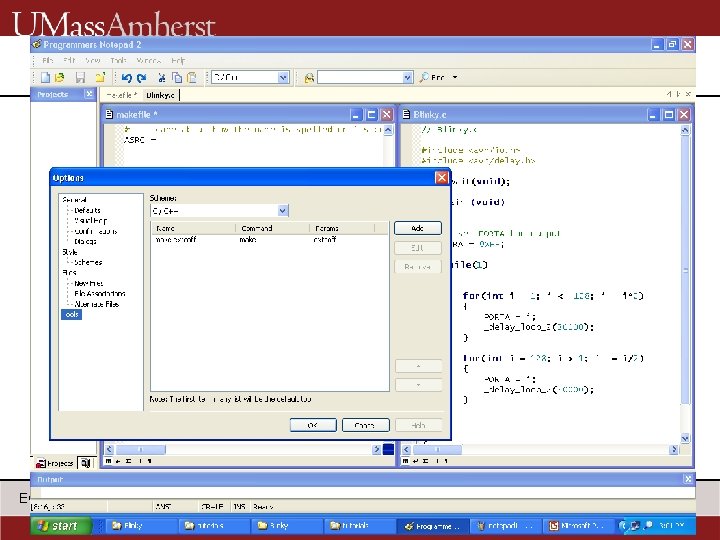Select New Files in the Options tree
Viewport: 720px width, 540px height.
pos(88,283)
